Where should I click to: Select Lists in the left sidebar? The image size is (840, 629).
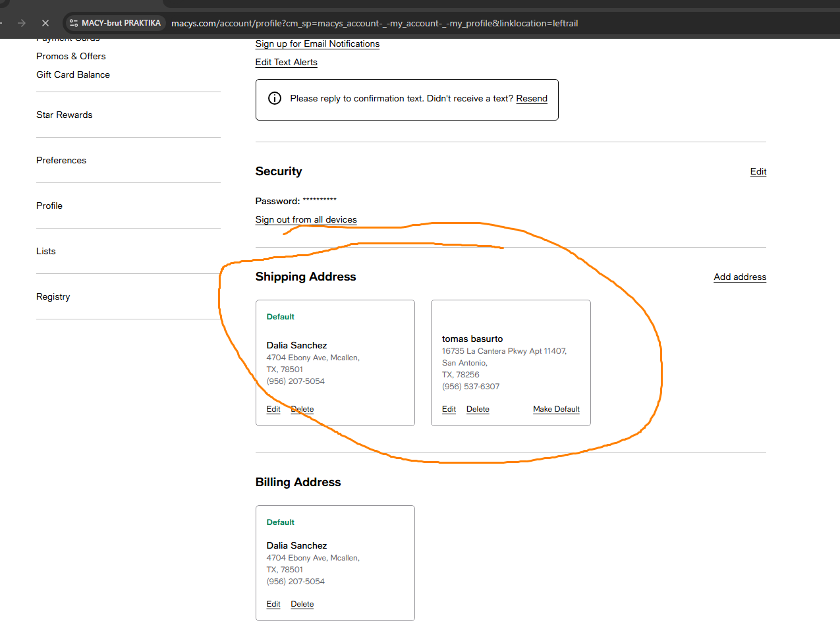point(46,252)
